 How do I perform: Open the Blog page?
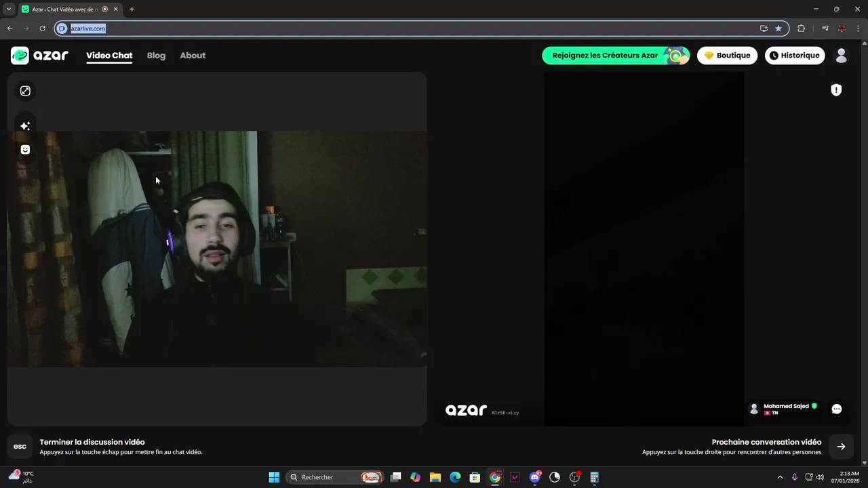tap(156, 56)
